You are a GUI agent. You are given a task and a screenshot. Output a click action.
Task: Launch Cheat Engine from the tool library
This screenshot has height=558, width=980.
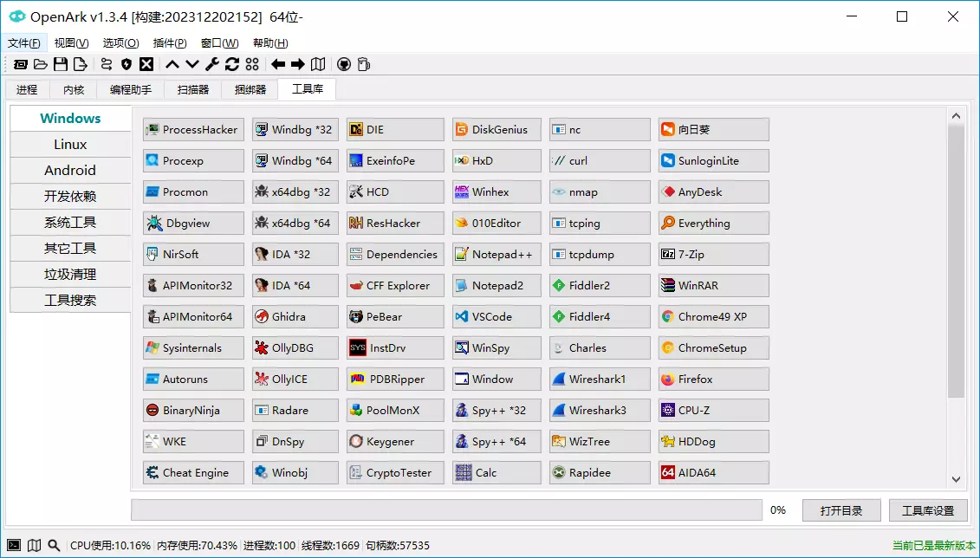click(x=193, y=473)
